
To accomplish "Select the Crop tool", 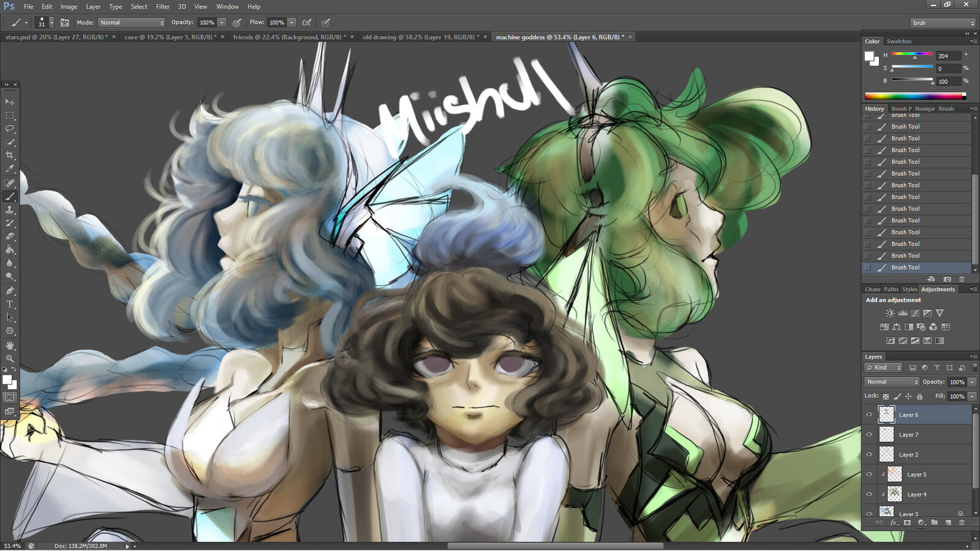I will (x=10, y=156).
